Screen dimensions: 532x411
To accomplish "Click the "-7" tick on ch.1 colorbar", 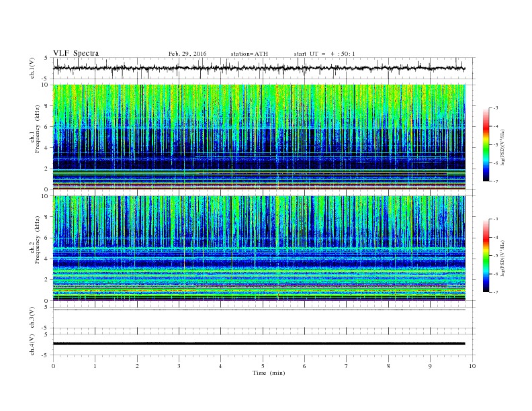I will pyautogui.click(x=495, y=181).
